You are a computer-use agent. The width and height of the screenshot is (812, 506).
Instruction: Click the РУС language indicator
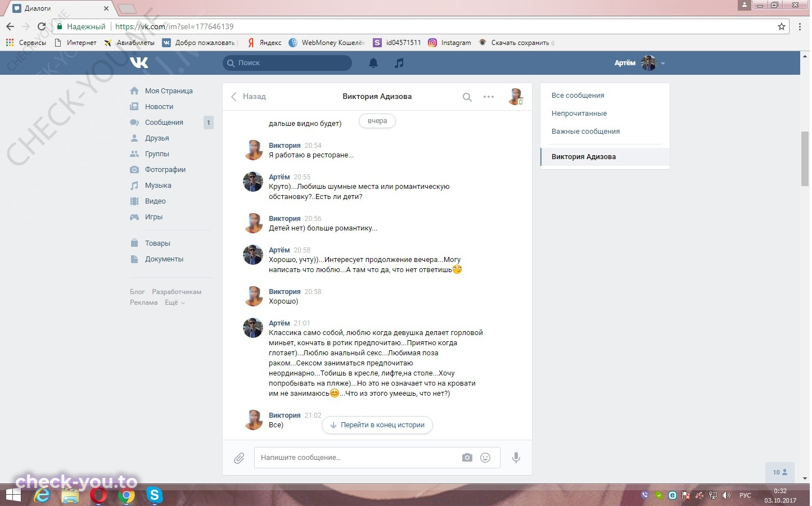745,495
